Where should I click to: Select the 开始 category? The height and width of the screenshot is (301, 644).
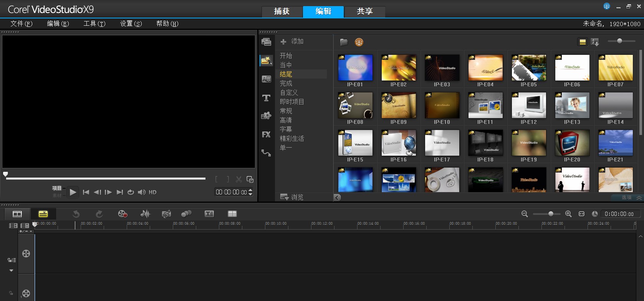click(286, 56)
